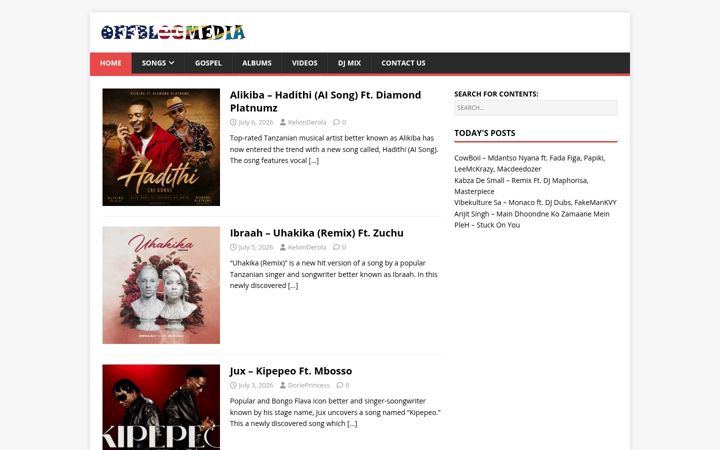
Task: Click the July 6 date on Hadithi post
Action: (256, 122)
